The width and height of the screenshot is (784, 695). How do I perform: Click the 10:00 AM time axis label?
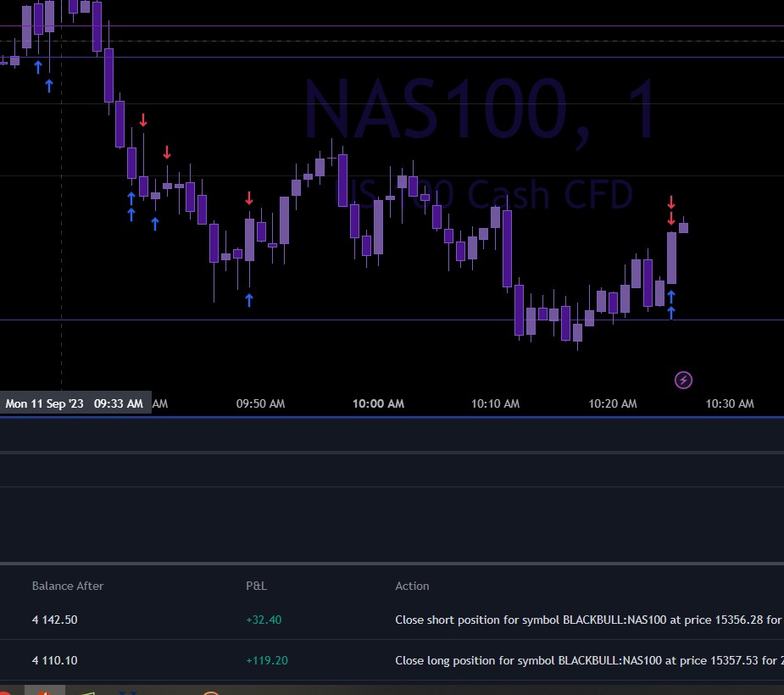click(x=378, y=403)
